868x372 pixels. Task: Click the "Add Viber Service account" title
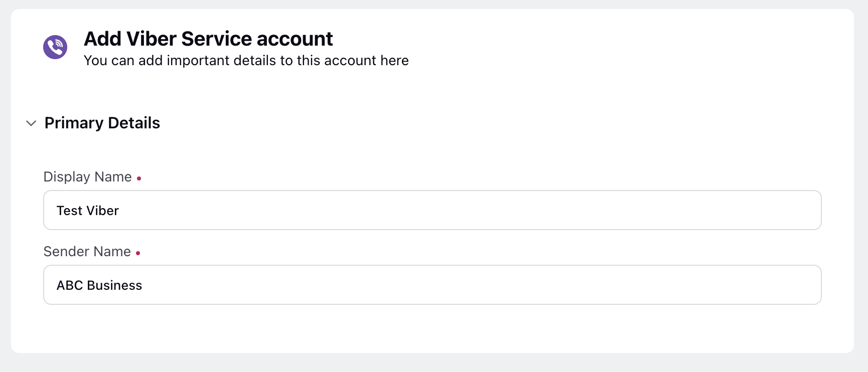point(208,39)
